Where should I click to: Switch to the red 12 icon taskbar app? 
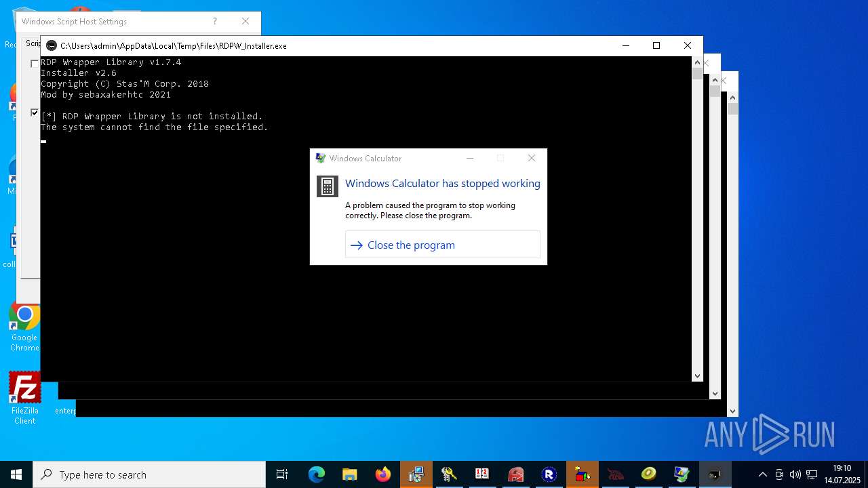(x=482, y=474)
